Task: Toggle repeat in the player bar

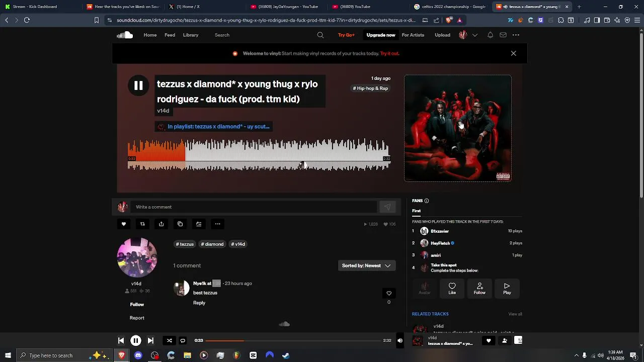Action: (183, 340)
